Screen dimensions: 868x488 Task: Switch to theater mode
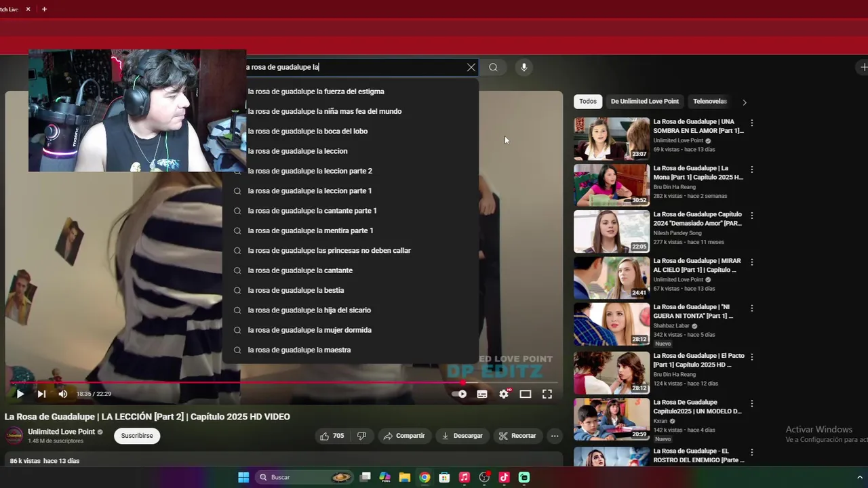(x=526, y=394)
